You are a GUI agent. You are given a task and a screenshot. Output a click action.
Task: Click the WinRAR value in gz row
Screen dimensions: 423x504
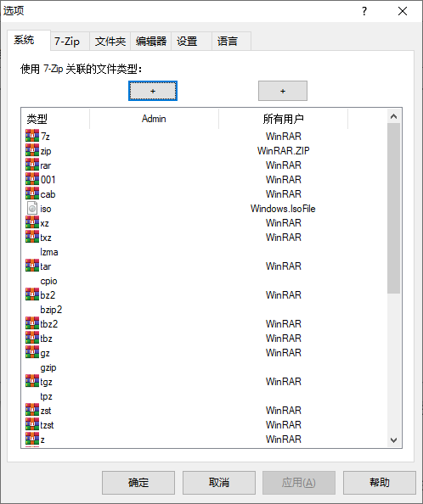(x=284, y=353)
